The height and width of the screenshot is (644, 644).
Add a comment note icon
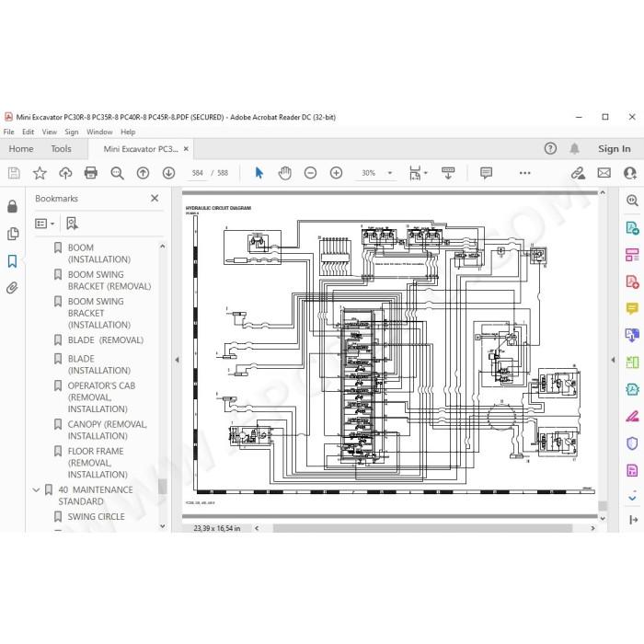click(486, 173)
